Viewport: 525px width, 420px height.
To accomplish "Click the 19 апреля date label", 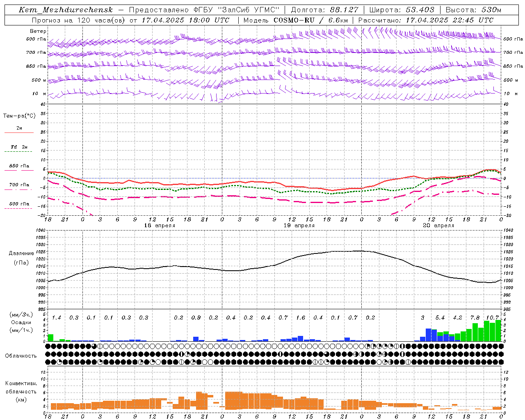I will (x=299, y=226).
